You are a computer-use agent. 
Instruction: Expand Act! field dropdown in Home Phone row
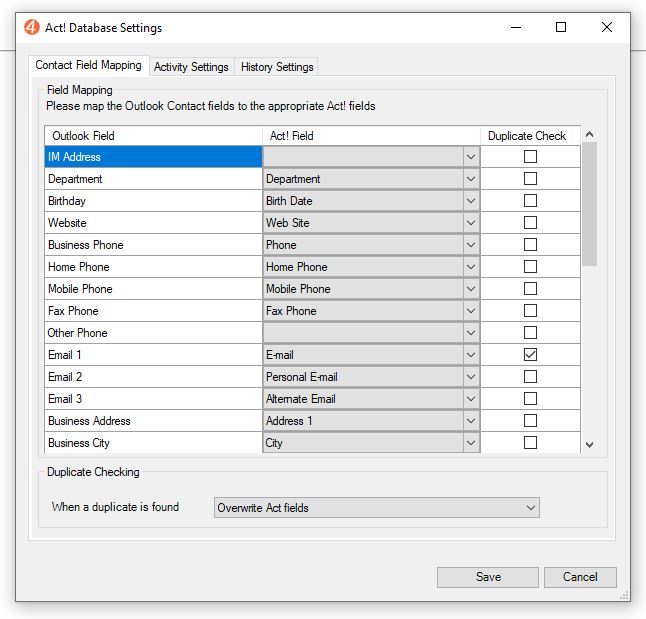point(470,267)
